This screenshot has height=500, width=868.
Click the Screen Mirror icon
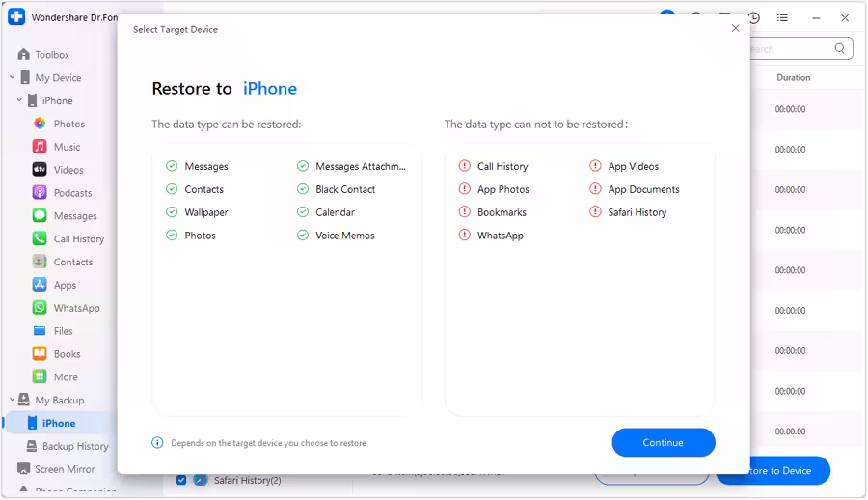(24, 469)
